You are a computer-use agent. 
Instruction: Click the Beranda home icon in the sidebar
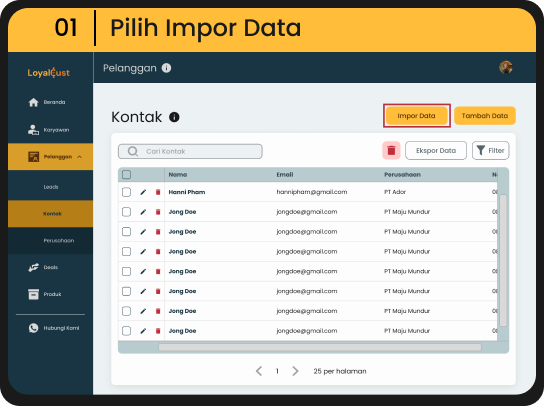tap(33, 102)
